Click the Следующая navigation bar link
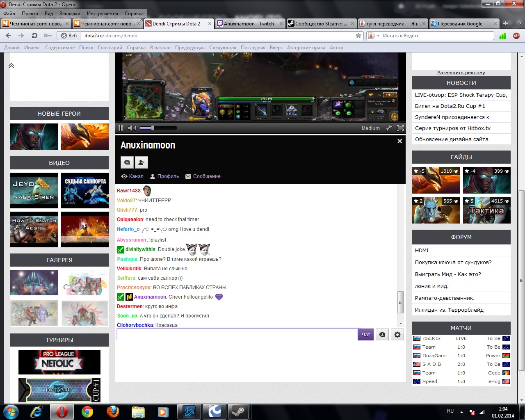This screenshot has height=420, width=525. pos(223,48)
